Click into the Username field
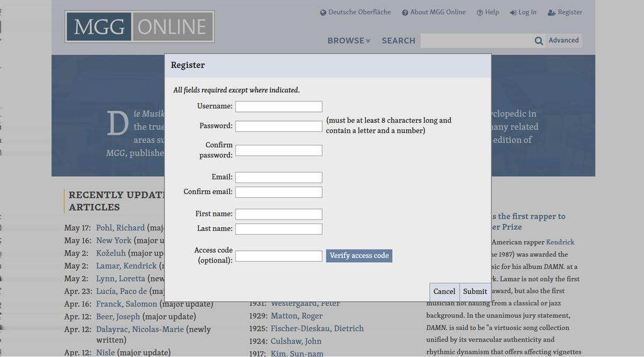The image size is (644, 357). tap(278, 106)
